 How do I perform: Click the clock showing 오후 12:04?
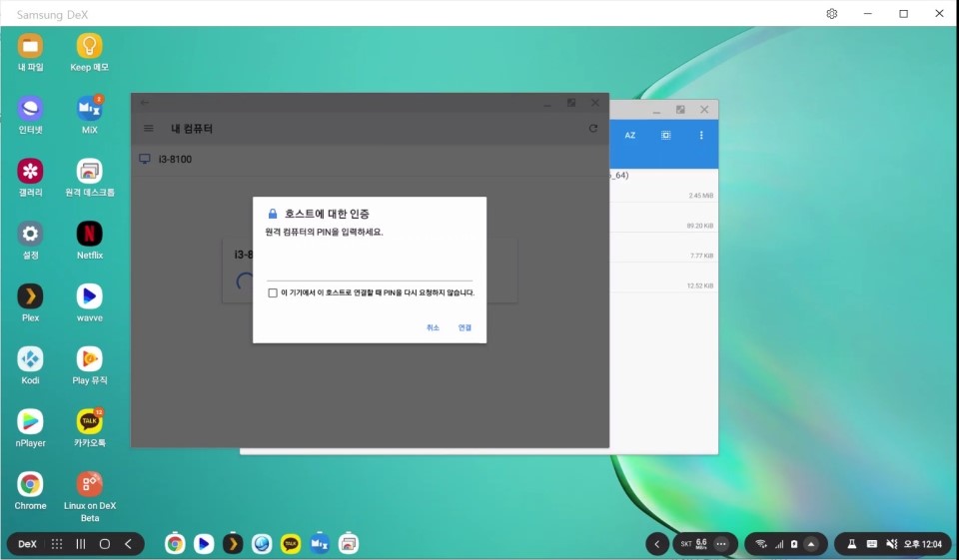[x=923, y=544]
